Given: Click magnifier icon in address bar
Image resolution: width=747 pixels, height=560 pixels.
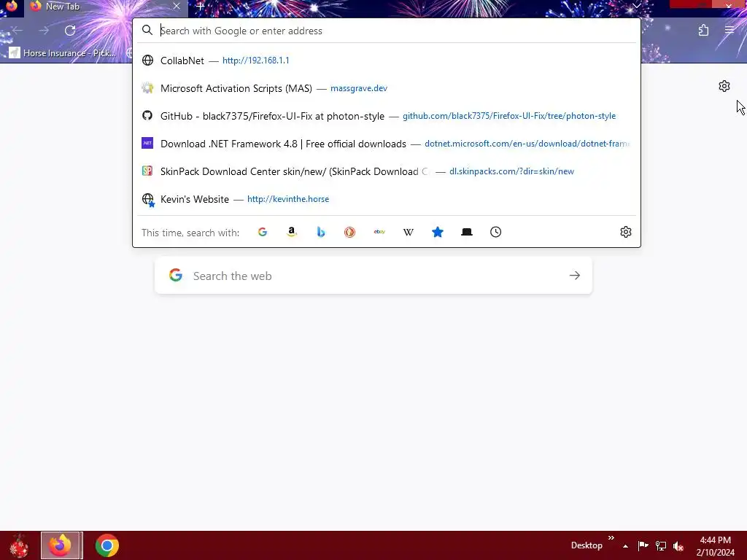Looking at the screenshot, I should 147,31.
